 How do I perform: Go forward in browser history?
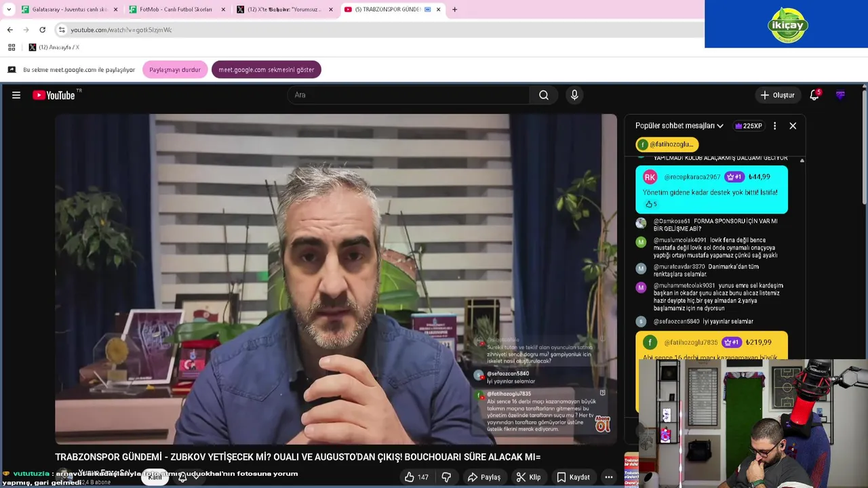[x=26, y=30]
